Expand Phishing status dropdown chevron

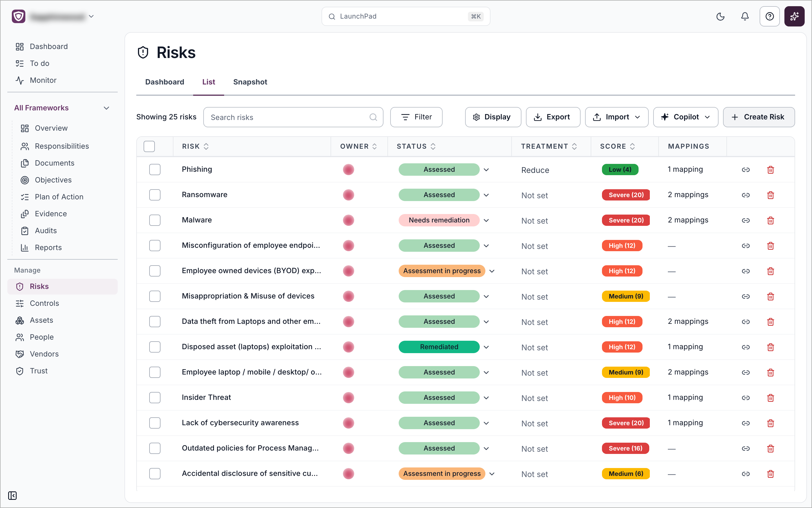click(486, 170)
